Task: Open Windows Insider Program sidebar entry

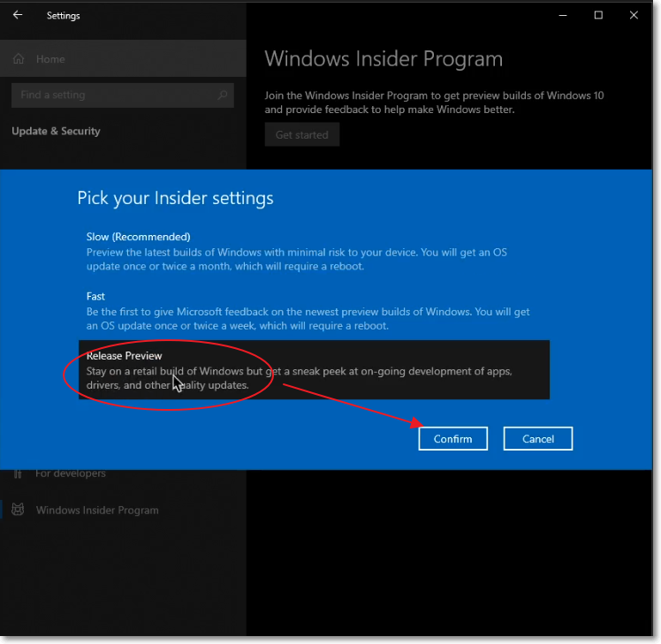Action: point(123,510)
